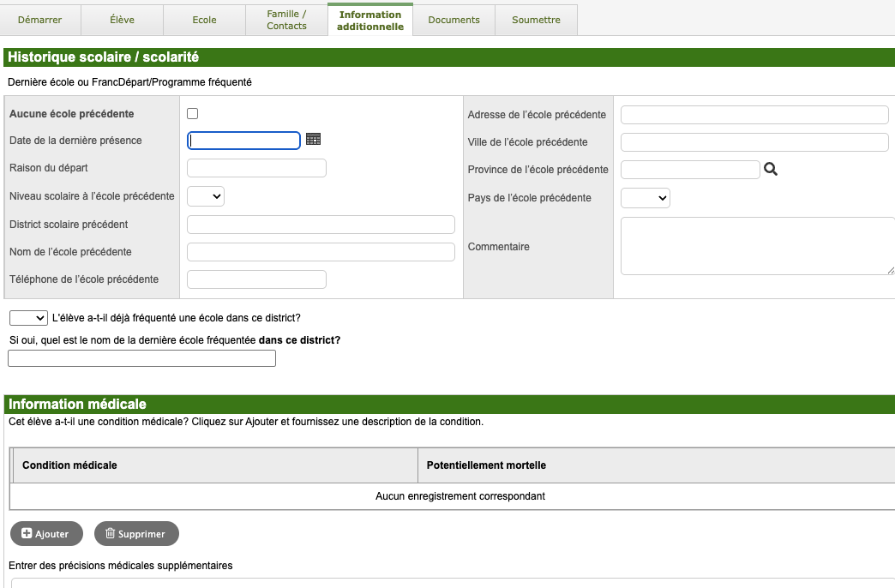Screen dimensions: 895x588
Task: Go to the Ecole tab
Action: 204,20
